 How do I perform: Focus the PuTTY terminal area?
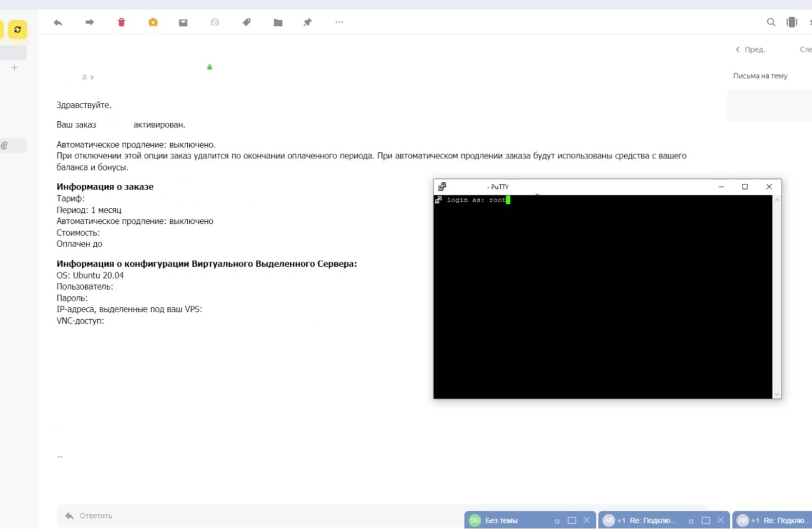603,297
